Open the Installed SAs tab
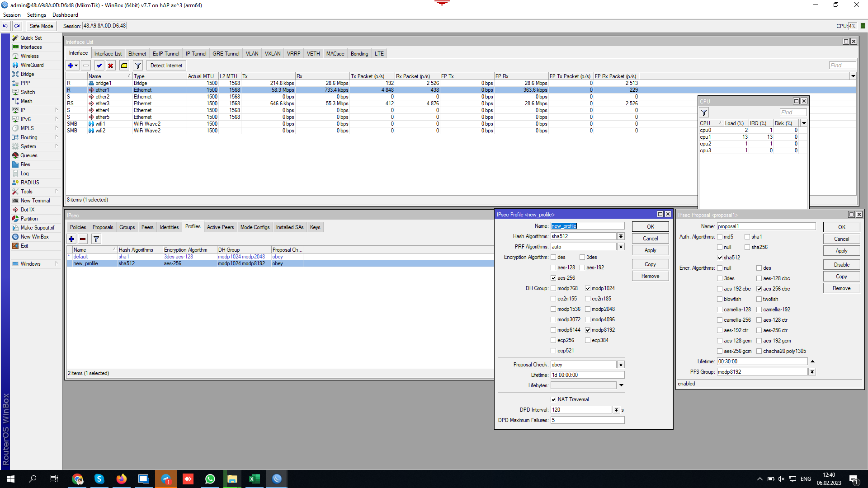Image resolution: width=868 pixels, height=488 pixels. (290, 227)
